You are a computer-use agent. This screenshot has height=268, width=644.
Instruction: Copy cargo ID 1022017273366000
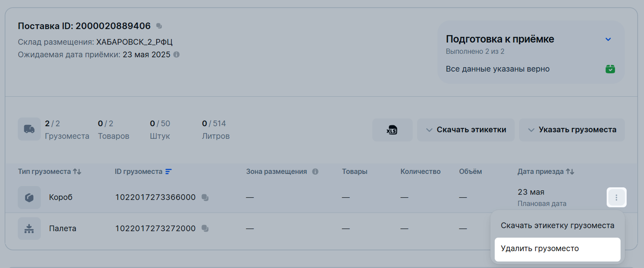click(205, 197)
